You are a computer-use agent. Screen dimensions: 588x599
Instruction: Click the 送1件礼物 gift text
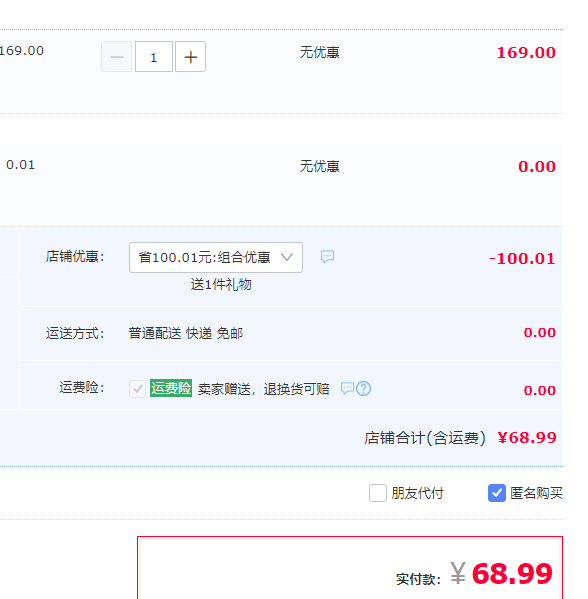221,285
